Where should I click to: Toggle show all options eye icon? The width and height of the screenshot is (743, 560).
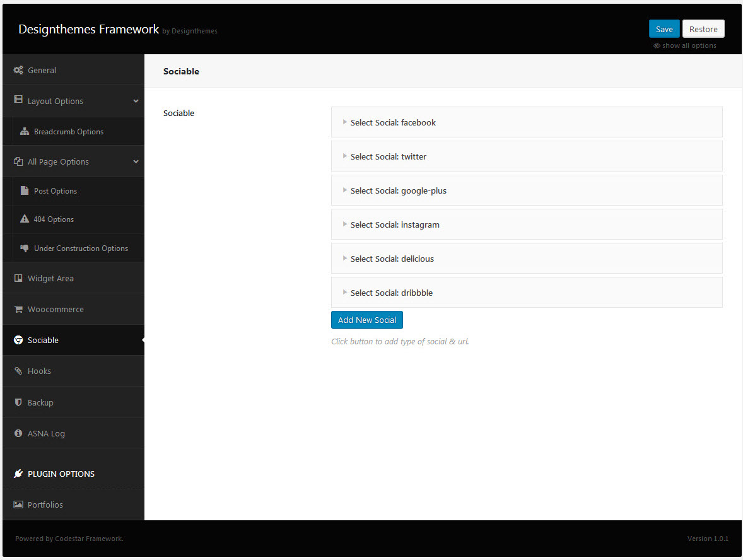(657, 46)
